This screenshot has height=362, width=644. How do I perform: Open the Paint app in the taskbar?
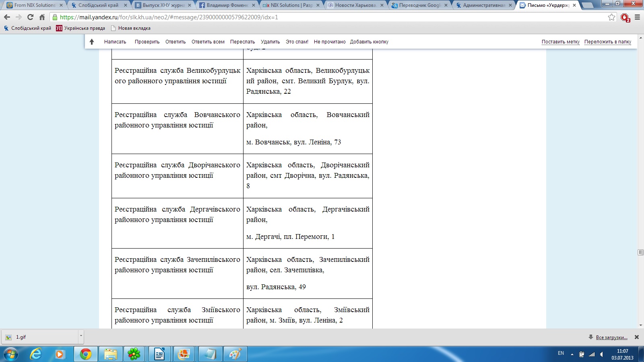click(235, 354)
